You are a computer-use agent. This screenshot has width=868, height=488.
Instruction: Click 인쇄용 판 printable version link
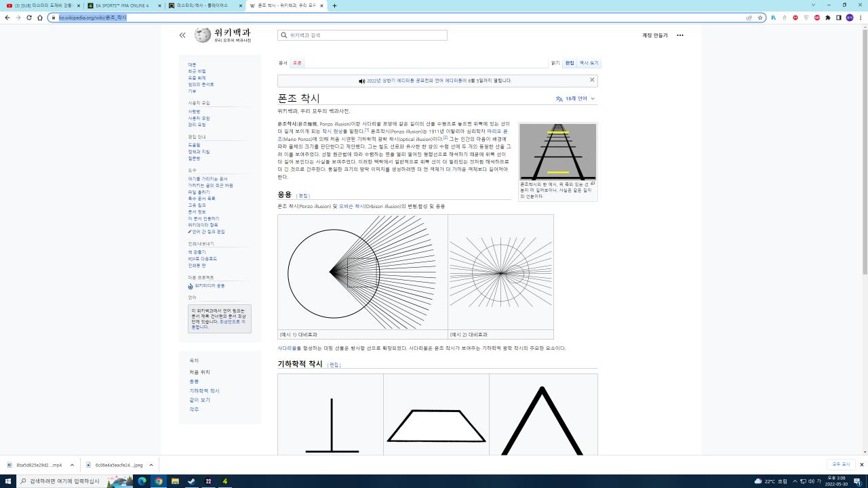pyautogui.click(x=197, y=265)
